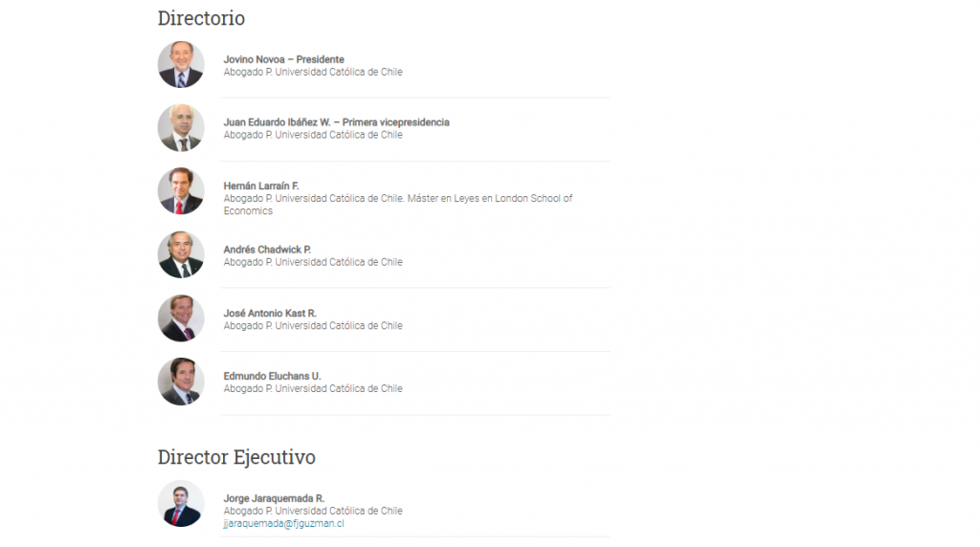Click Hernán Larraín's London School of Economics description
The height and width of the screenshot is (547, 980).
coord(397,205)
